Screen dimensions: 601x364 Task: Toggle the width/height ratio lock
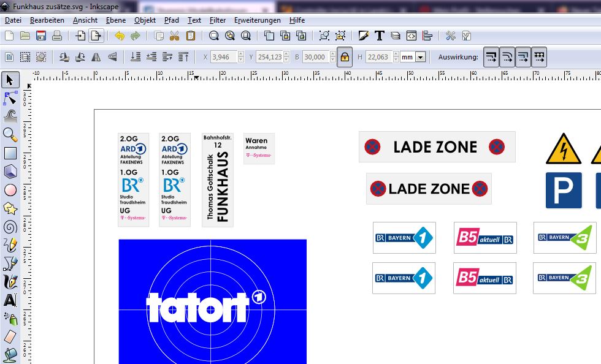[x=345, y=57]
